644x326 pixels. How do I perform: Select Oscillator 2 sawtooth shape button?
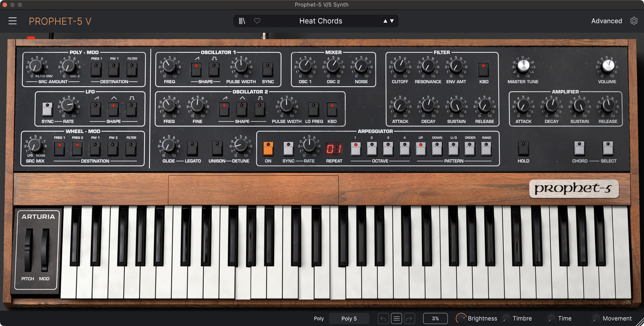point(224,109)
